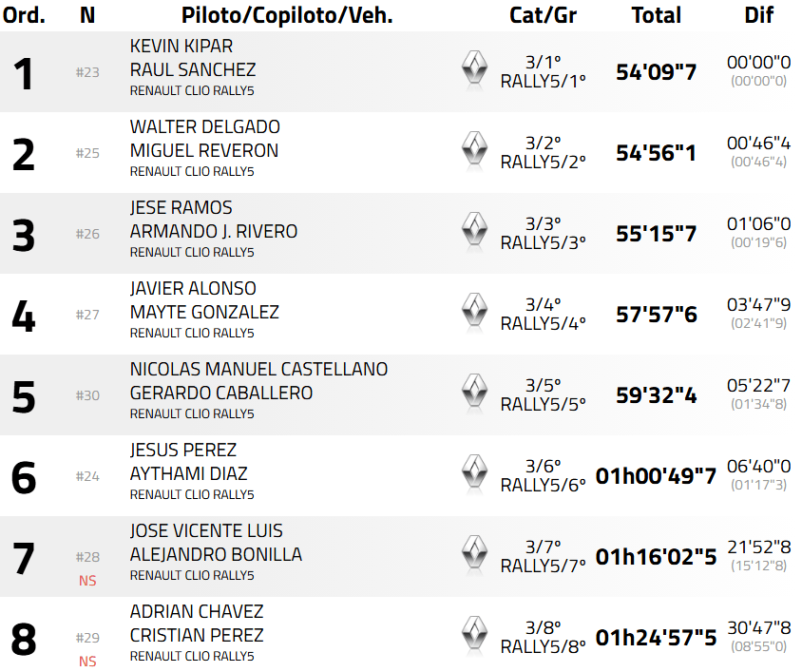802x672 pixels.
Task: Click the Renault logo for Nicolas Manuel Castellano
Action: (474, 393)
